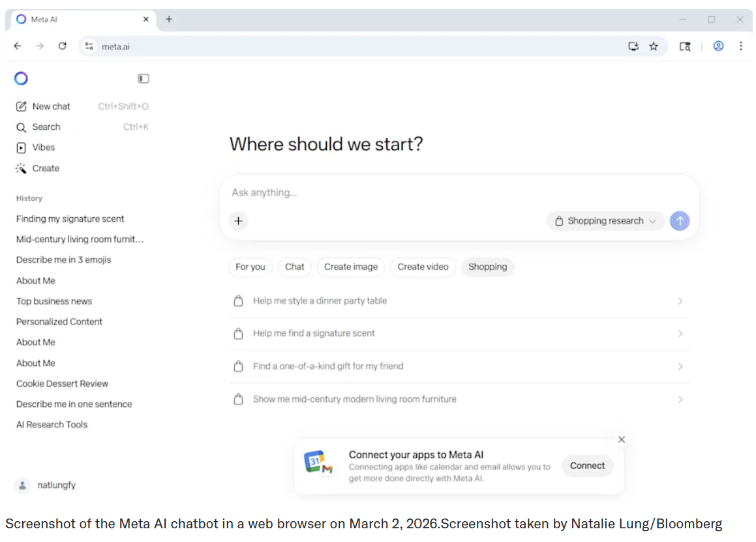Choose 'Help me style a dinner party table' suggestion

point(459,301)
